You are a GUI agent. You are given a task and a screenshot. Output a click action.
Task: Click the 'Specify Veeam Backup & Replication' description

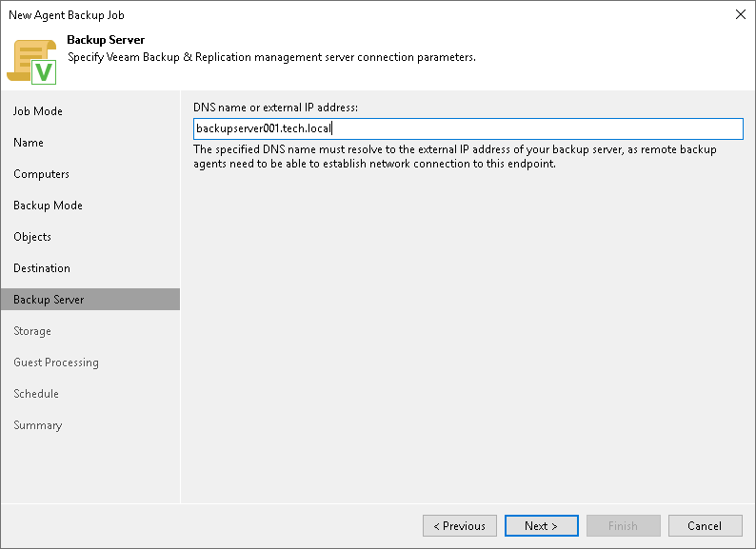tap(271, 57)
